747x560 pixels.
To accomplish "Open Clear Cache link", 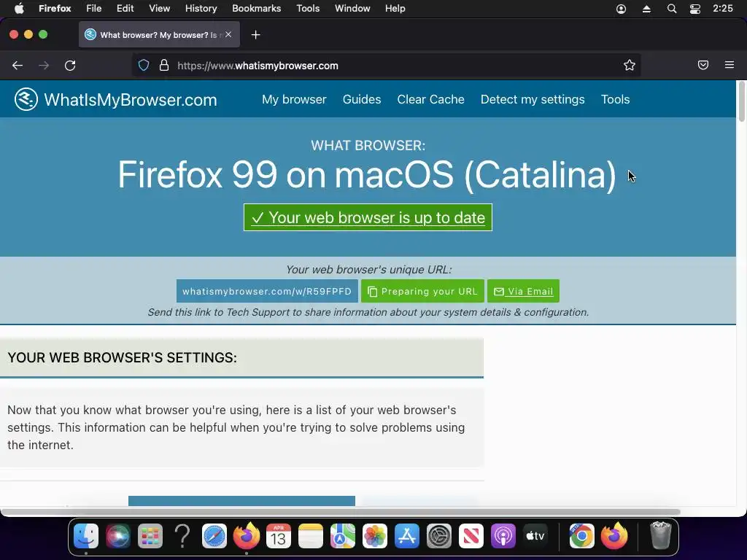I will pyautogui.click(x=430, y=99).
